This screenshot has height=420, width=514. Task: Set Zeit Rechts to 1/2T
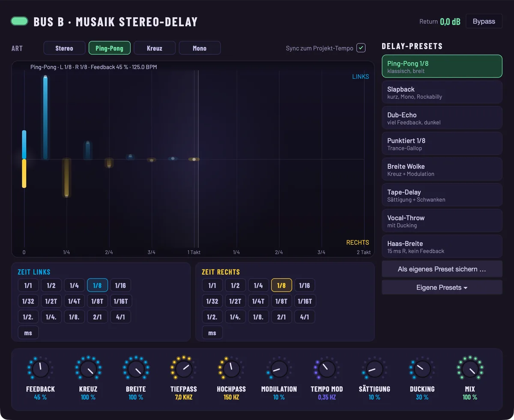235,301
